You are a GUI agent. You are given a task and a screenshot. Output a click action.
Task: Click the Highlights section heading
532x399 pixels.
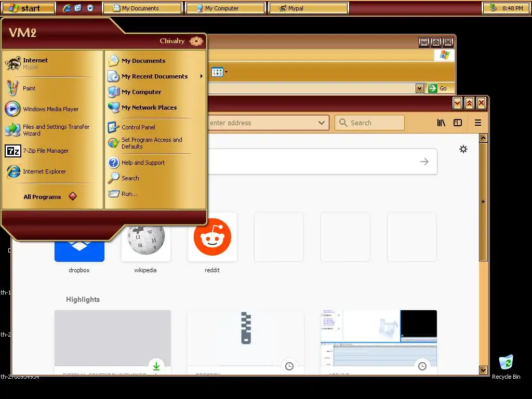pyautogui.click(x=83, y=299)
